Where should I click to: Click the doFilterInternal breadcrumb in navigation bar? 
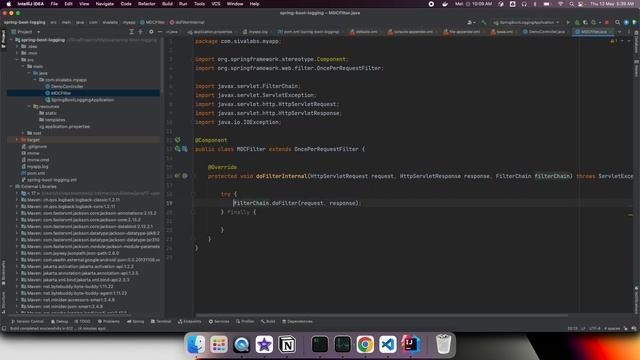point(187,22)
